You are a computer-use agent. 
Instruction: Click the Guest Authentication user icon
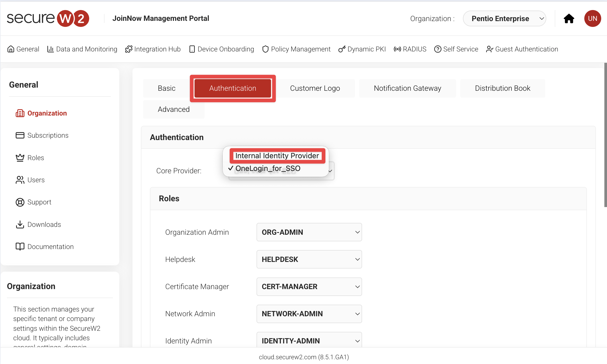(x=490, y=49)
